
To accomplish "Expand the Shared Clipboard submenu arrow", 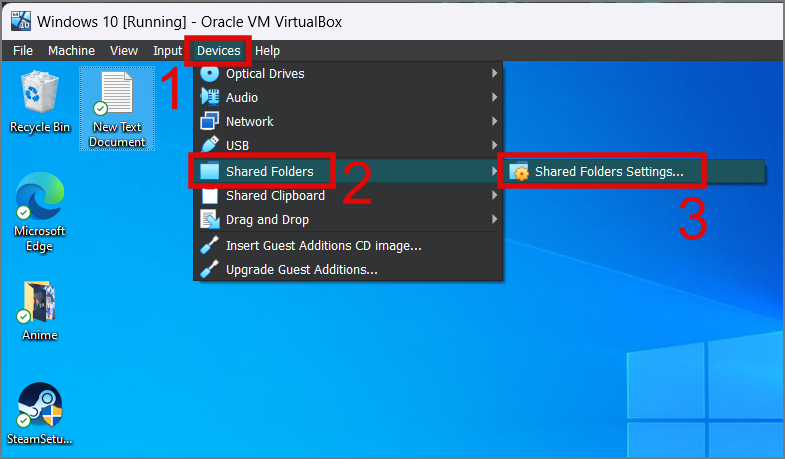I will pyautogui.click(x=495, y=195).
